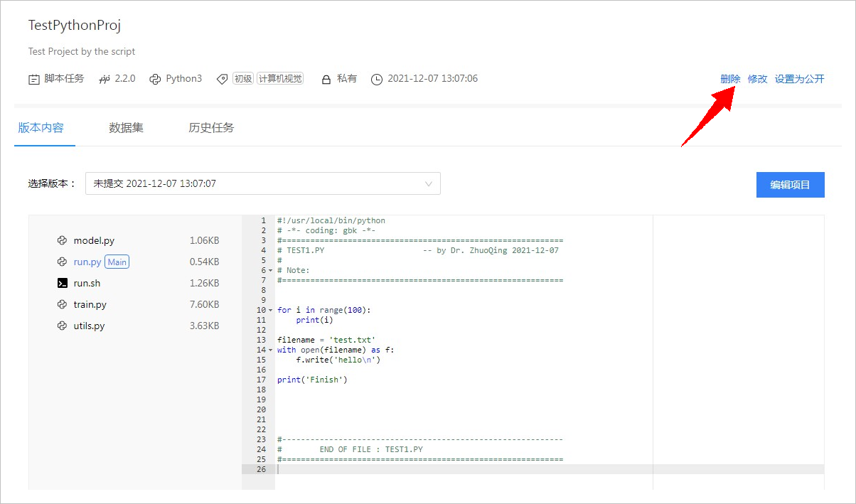This screenshot has height=504, width=856.
Task: Click the lock icon beside 私有
Action: pos(326,80)
